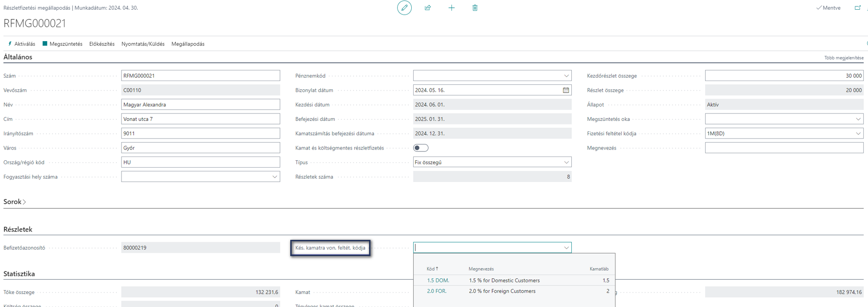868x307 pixels.
Task: Click Befizetőazonosító value 80000219
Action: [200, 248]
